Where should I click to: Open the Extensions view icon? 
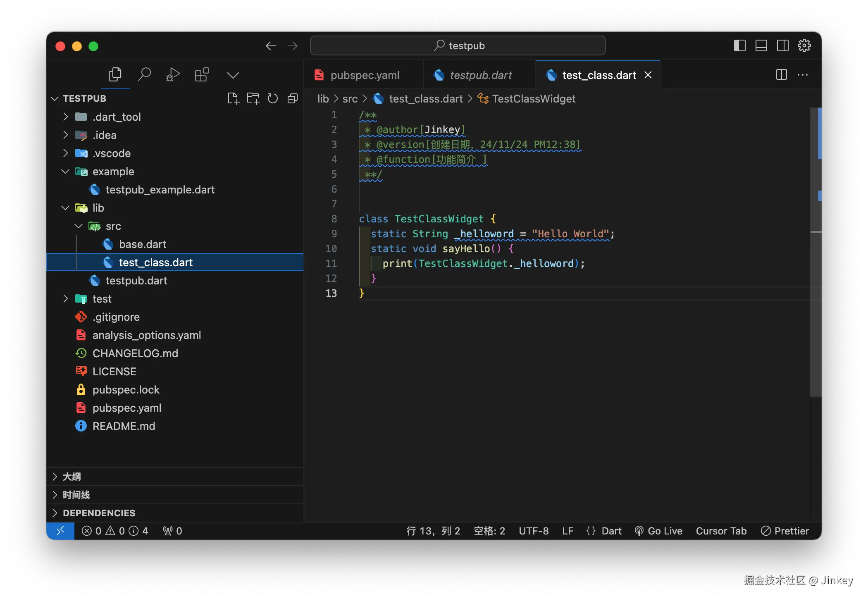tap(202, 75)
